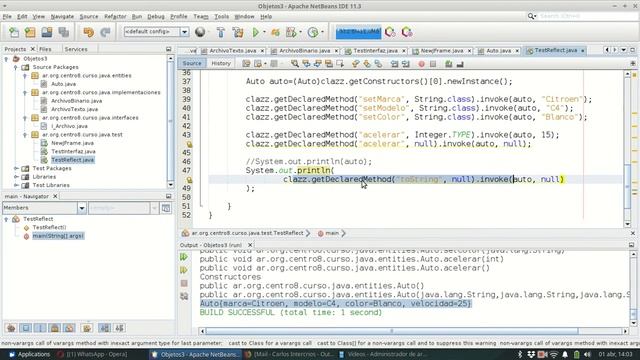Open the default config dropdown
The height and width of the screenshot is (360, 640).
click(184, 32)
